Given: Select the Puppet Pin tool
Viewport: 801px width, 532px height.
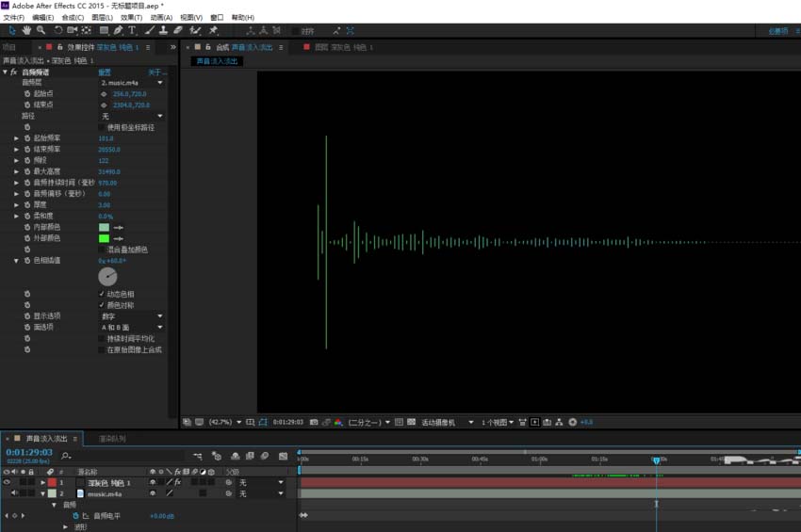Looking at the screenshot, I should tap(214, 31).
